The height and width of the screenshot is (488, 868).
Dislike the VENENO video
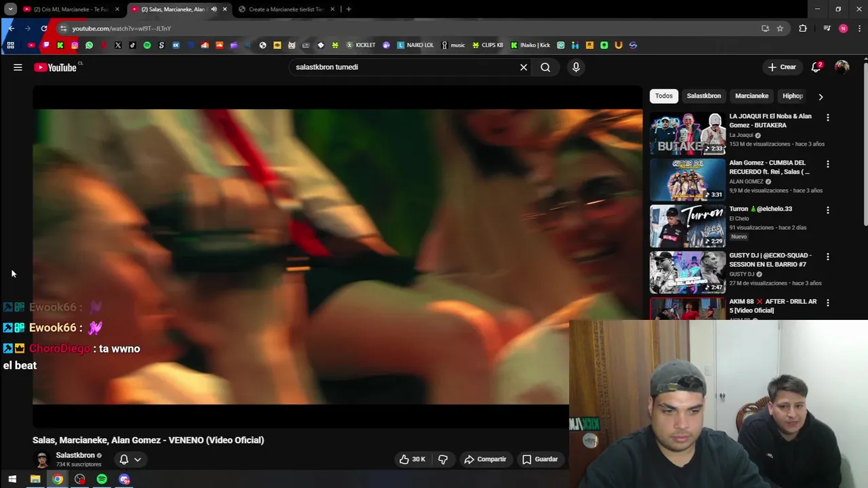click(x=443, y=459)
